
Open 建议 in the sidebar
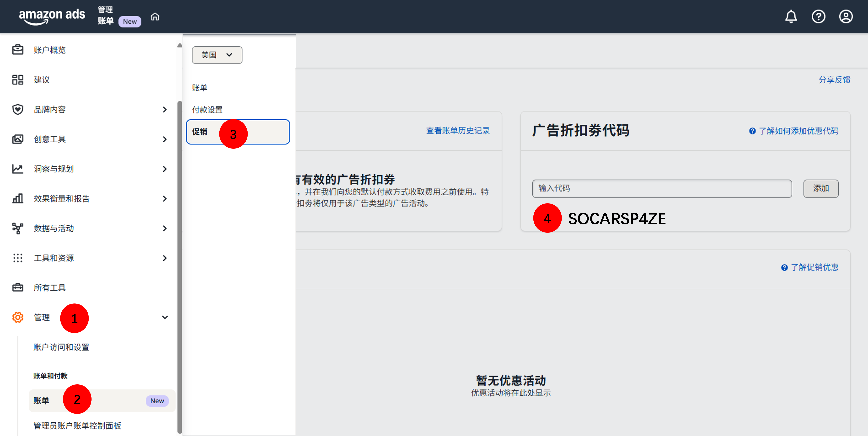42,79
